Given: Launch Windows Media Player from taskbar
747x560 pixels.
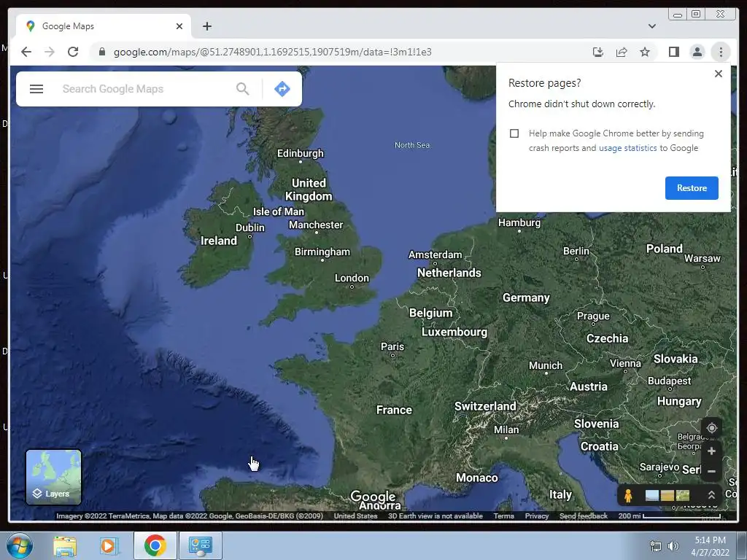Looking at the screenshot, I should pyautogui.click(x=108, y=545).
